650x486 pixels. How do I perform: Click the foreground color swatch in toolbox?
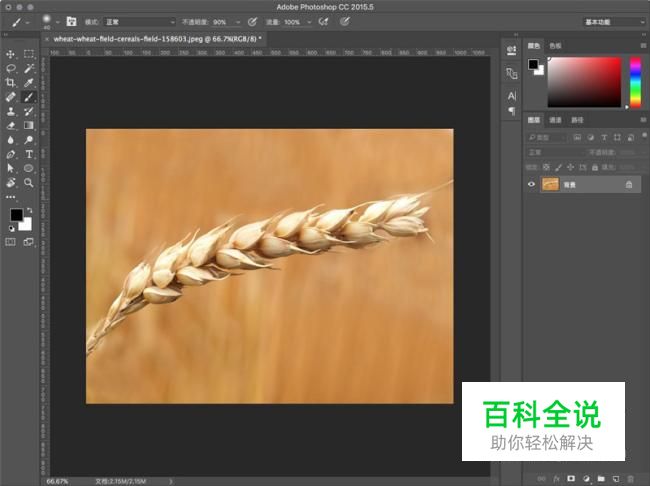(x=16, y=215)
